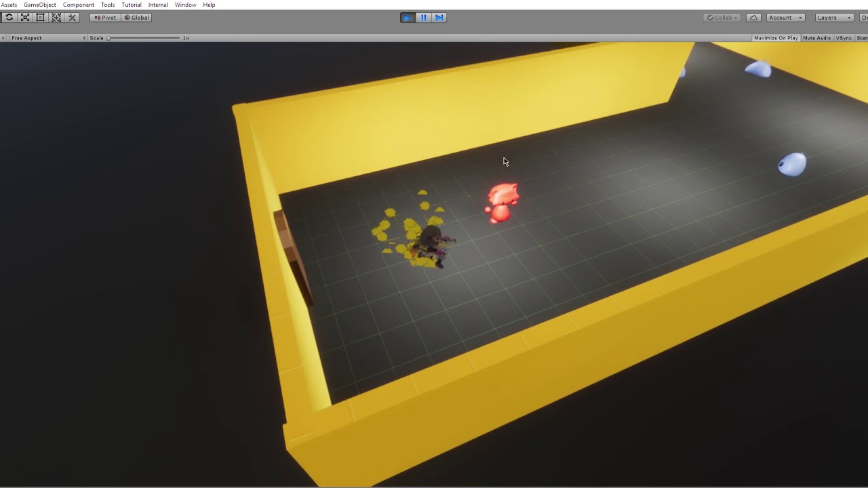Open the Assets menu
The height and width of the screenshot is (488, 868).
coord(9,5)
